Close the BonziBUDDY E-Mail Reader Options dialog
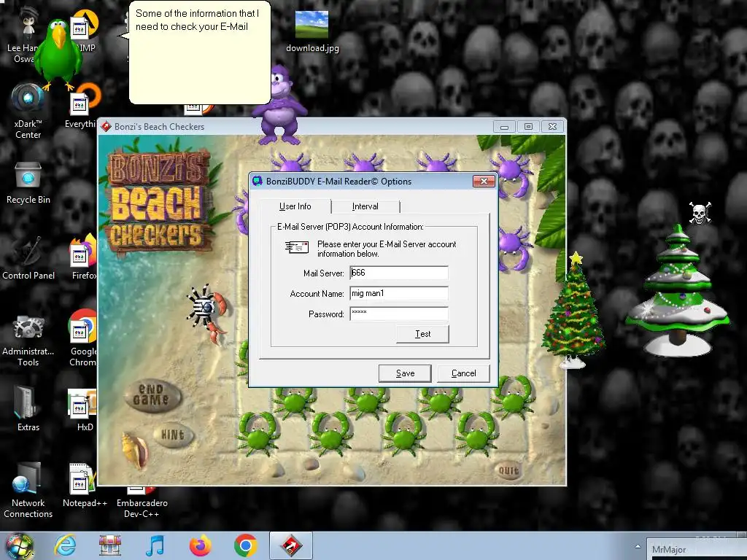This screenshot has width=747, height=560. (484, 181)
